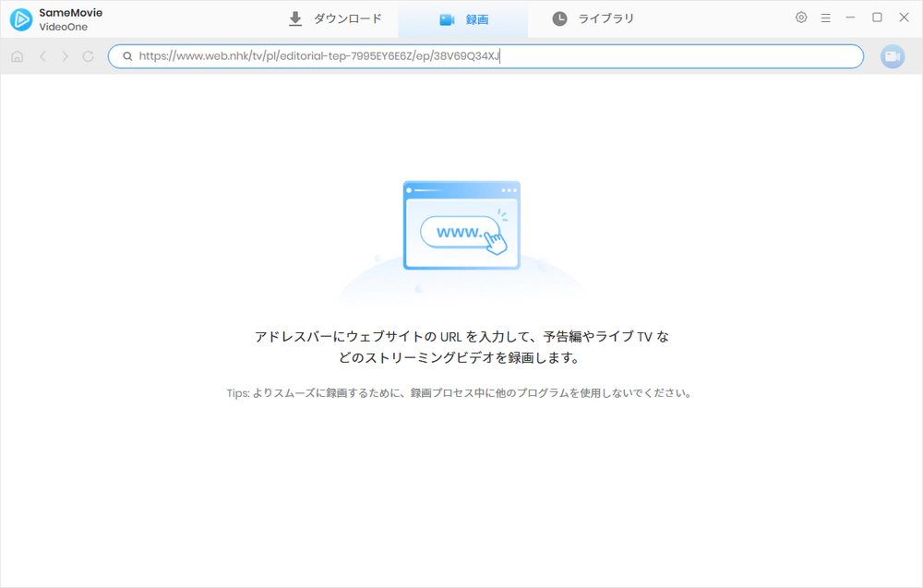Go back using the left arrow icon
Screen dimensions: 923x588
pyautogui.click(x=42, y=56)
